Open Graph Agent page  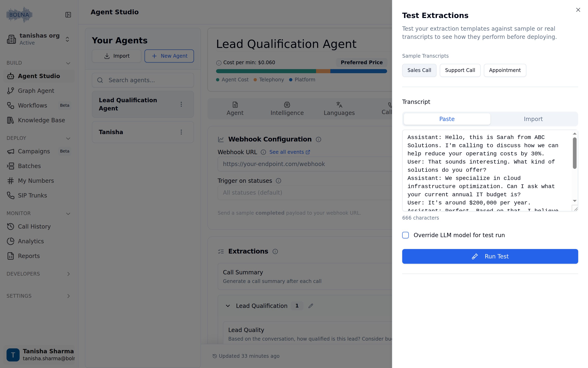(x=39, y=91)
